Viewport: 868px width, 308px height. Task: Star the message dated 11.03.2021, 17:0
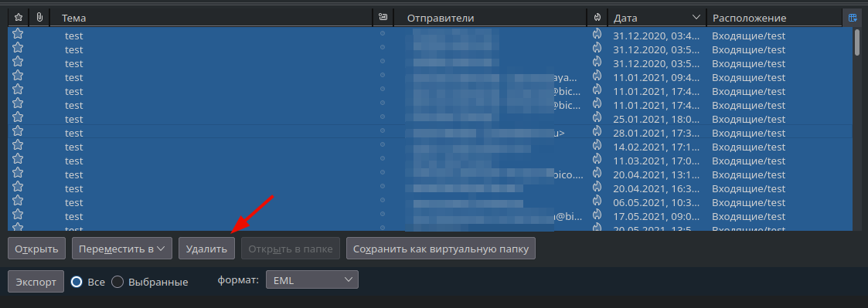(18, 159)
